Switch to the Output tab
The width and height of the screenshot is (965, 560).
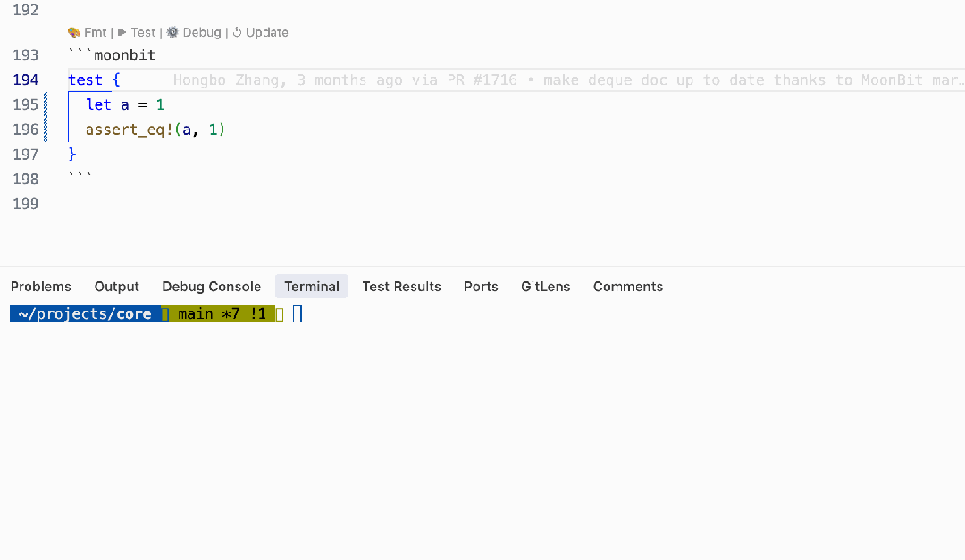(116, 287)
